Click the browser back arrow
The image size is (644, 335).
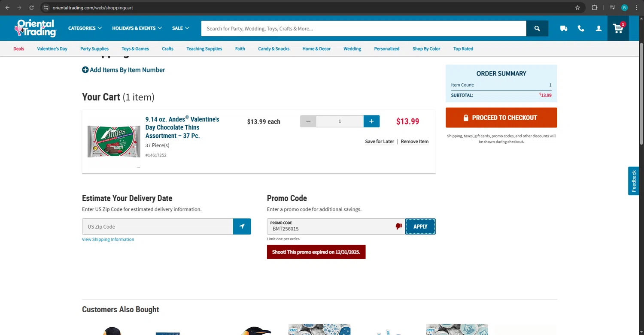(7, 8)
